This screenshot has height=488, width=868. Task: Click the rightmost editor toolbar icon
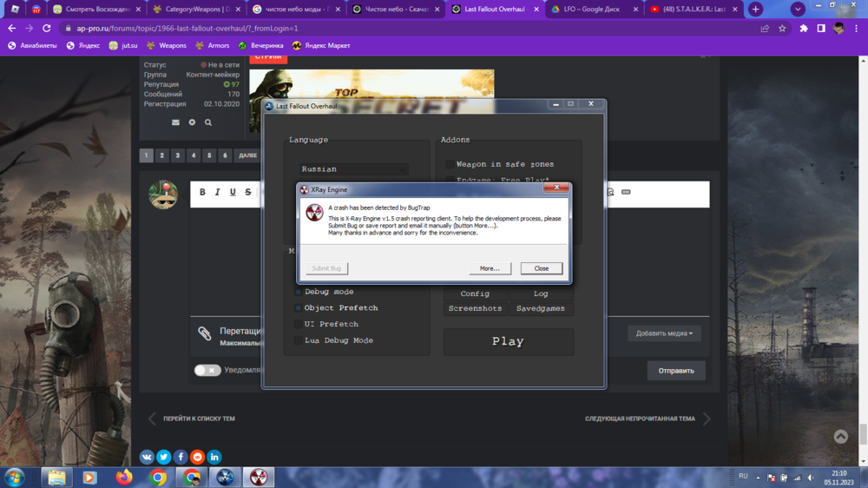(626, 192)
